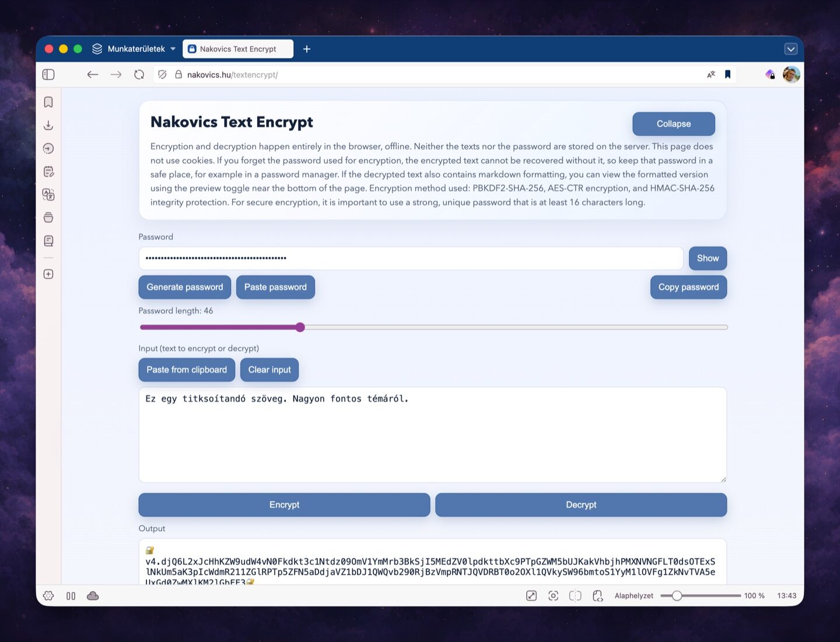This screenshot has width=840, height=642.
Task: Open the Bookmarks side panel
Action: point(48,102)
